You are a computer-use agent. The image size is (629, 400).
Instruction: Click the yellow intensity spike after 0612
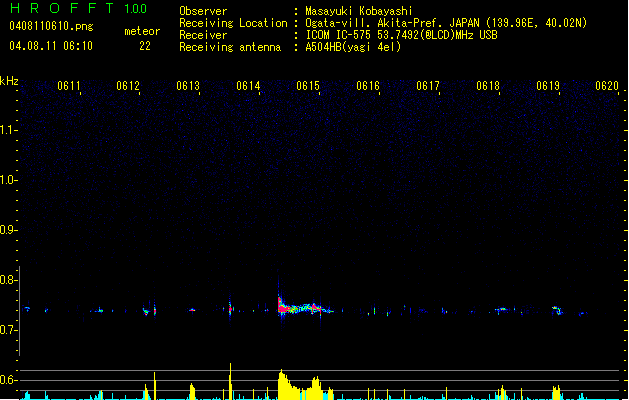(154, 386)
